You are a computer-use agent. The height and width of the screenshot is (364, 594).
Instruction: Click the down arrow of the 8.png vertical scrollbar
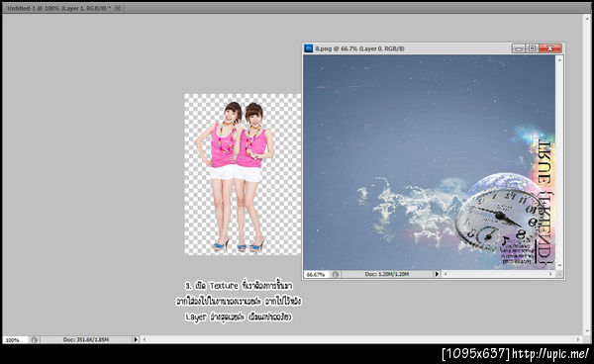[559, 266]
